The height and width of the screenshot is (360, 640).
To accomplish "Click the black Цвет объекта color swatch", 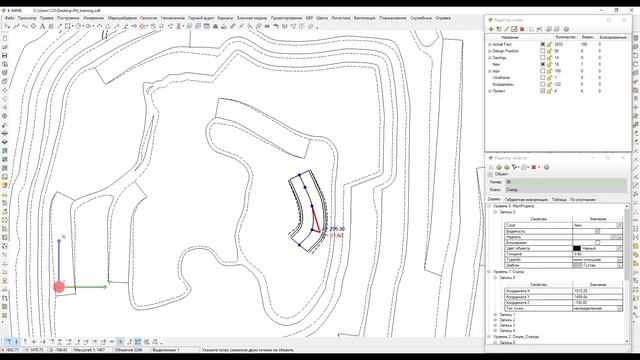I will [577, 248].
